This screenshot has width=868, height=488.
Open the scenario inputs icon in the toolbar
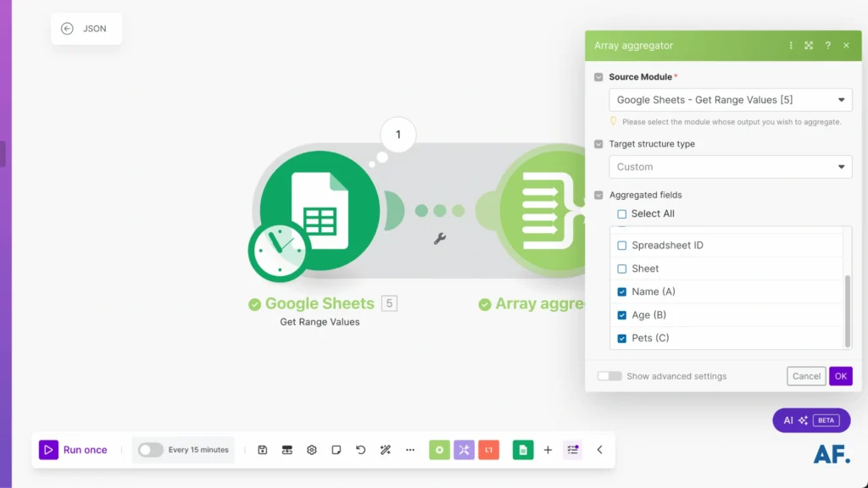287,450
